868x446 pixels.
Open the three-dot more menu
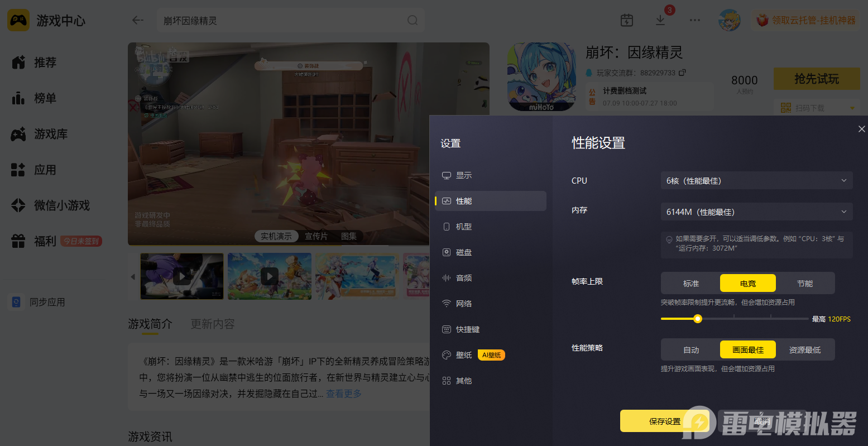tap(695, 20)
